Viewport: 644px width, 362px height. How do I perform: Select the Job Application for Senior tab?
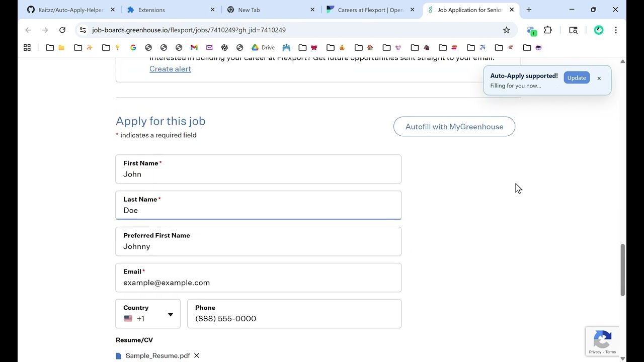click(470, 10)
